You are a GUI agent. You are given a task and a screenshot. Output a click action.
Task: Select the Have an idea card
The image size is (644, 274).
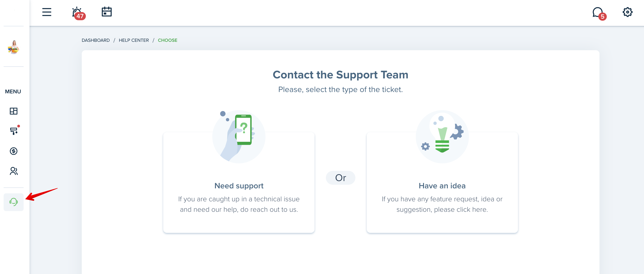coord(442,183)
